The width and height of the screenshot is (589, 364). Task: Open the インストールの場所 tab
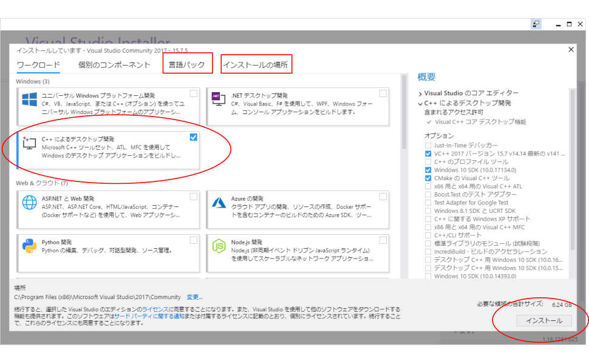[256, 64]
